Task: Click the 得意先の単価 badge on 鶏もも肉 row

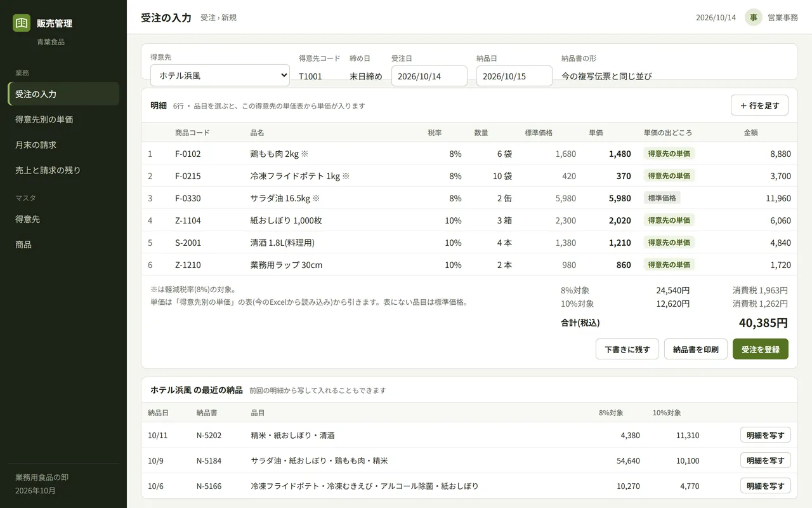Action: [x=669, y=154]
